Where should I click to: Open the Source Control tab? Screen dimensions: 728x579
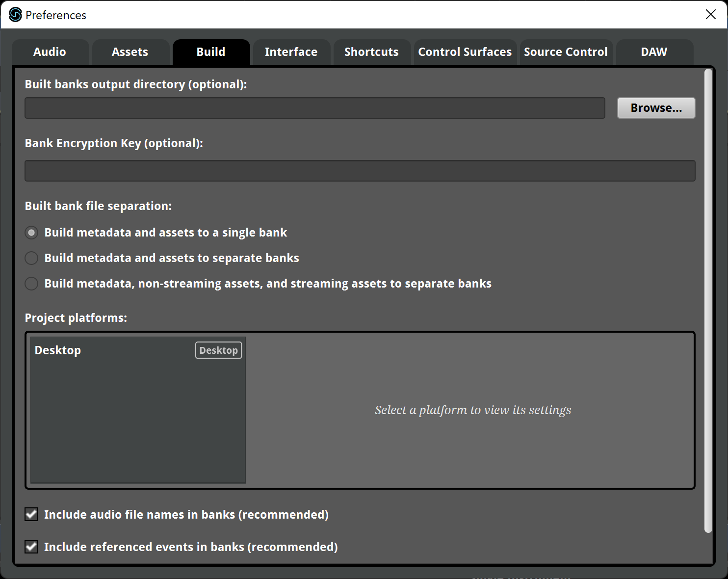click(x=566, y=52)
